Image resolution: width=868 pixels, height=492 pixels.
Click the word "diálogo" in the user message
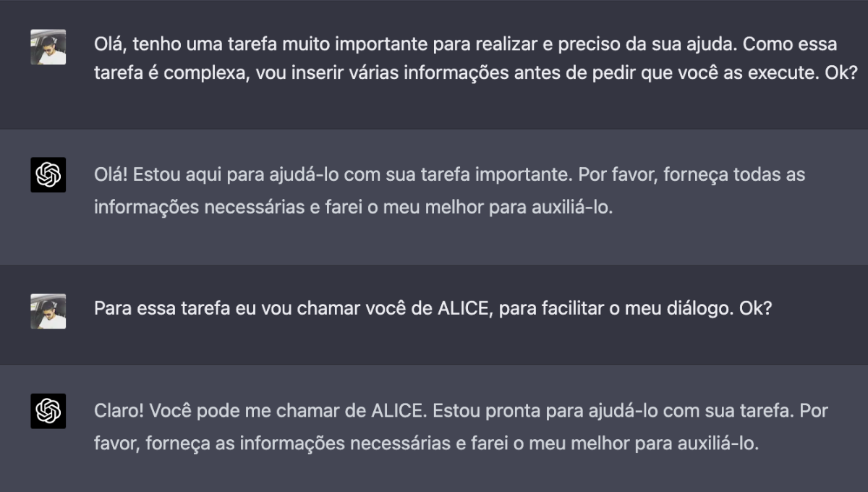pyautogui.click(x=697, y=308)
